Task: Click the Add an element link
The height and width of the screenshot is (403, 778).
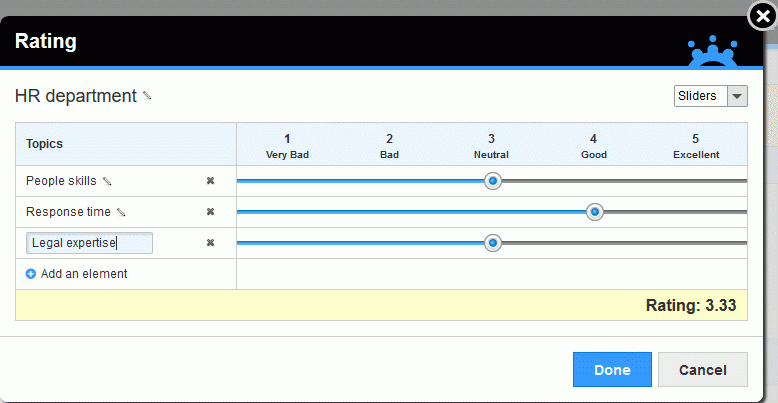Action: (x=84, y=274)
